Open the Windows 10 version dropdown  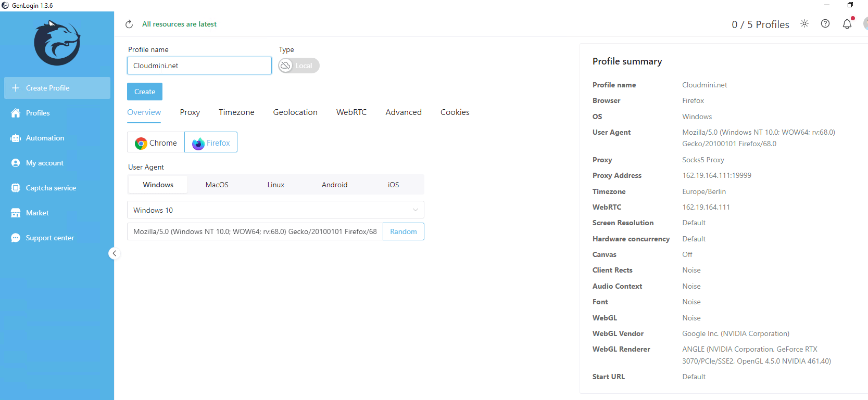point(275,210)
